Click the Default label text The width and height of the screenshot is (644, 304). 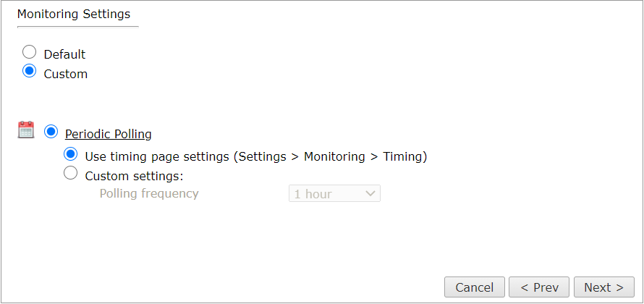[65, 54]
